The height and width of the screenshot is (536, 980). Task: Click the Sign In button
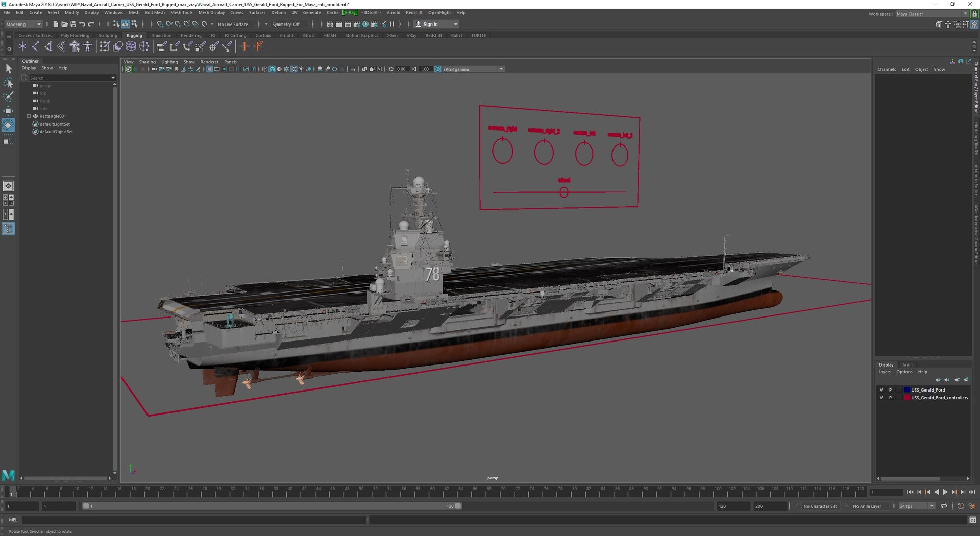[435, 24]
